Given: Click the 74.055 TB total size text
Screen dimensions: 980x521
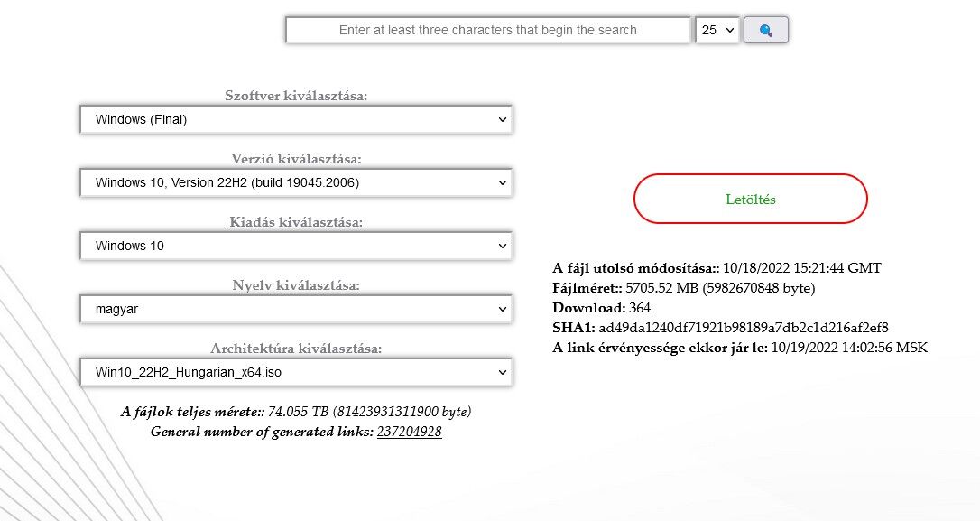Looking at the screenshot, I should [369, 412].
